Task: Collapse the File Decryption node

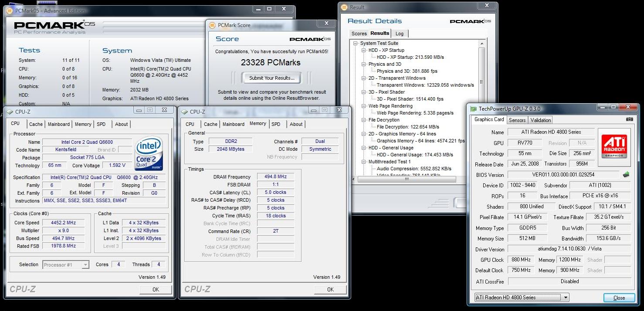Action: point(364,120)
